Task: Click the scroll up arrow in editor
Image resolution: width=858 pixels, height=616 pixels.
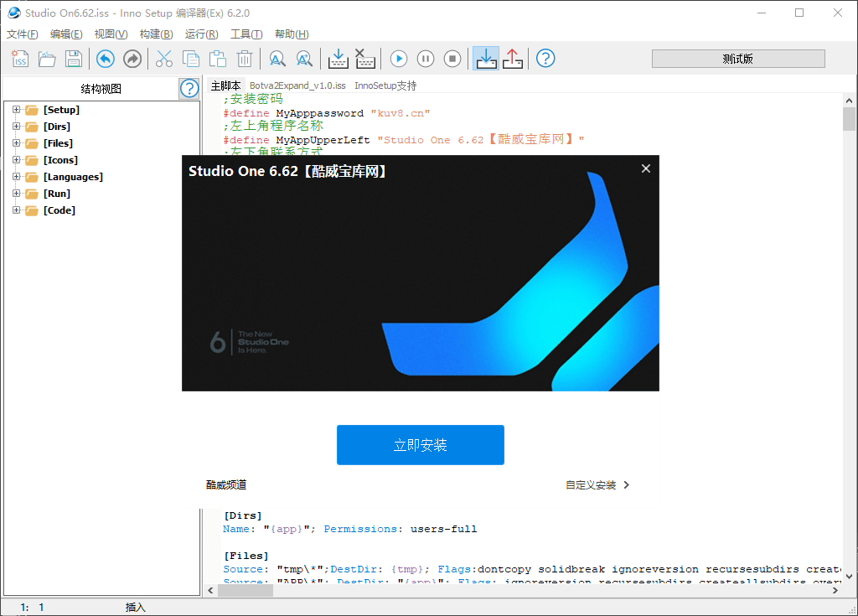Action: tap(849, 101)
